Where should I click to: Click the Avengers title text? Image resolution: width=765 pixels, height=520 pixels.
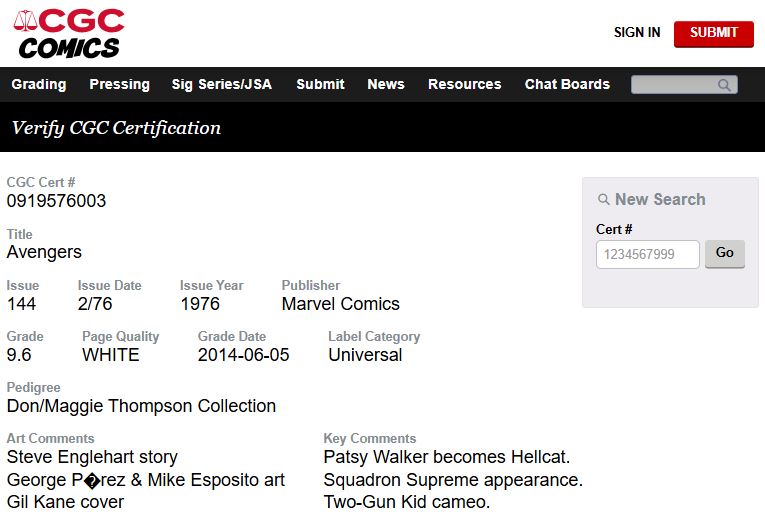[x=44, y=252]
